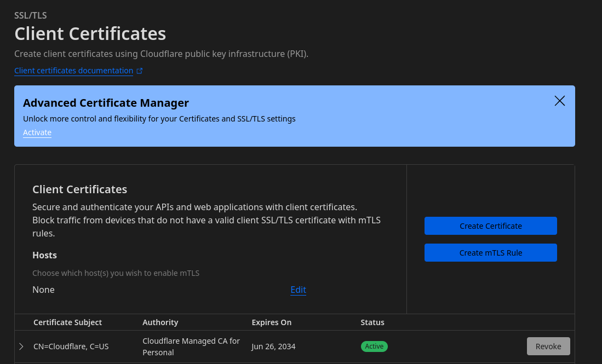Click the external link icon beside documentation
Screen dimensions: 602x364
(x=140, y=71)
